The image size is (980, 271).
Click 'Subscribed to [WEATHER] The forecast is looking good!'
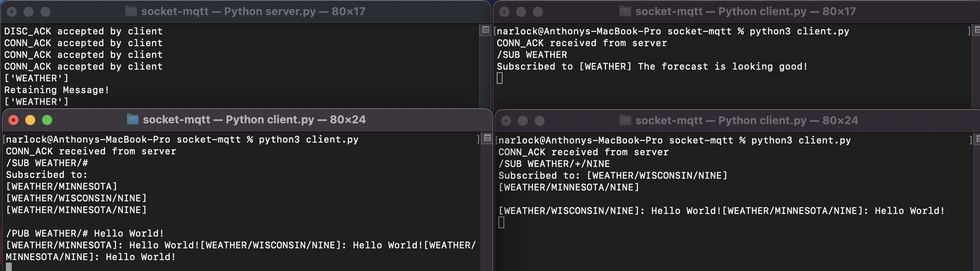pos(652,67)
